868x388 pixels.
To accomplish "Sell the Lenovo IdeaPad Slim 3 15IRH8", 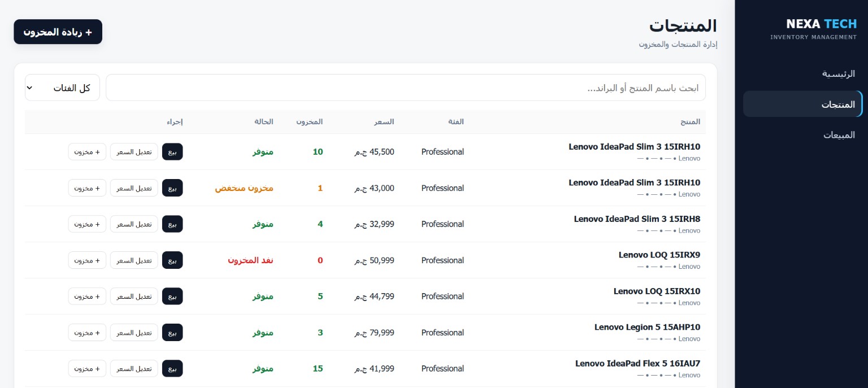I will coord(172,224).
